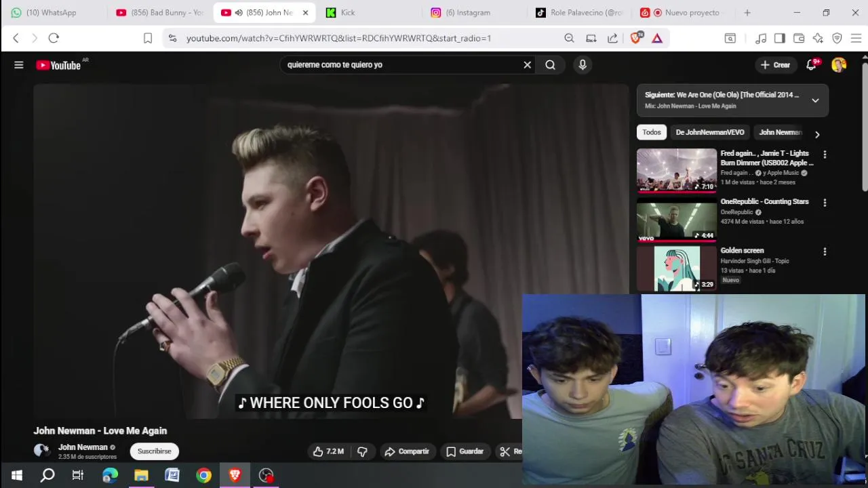Click the address bar URL
Image resolution: width=868 pixels, height=488 pixels.
tap(338, 38)
